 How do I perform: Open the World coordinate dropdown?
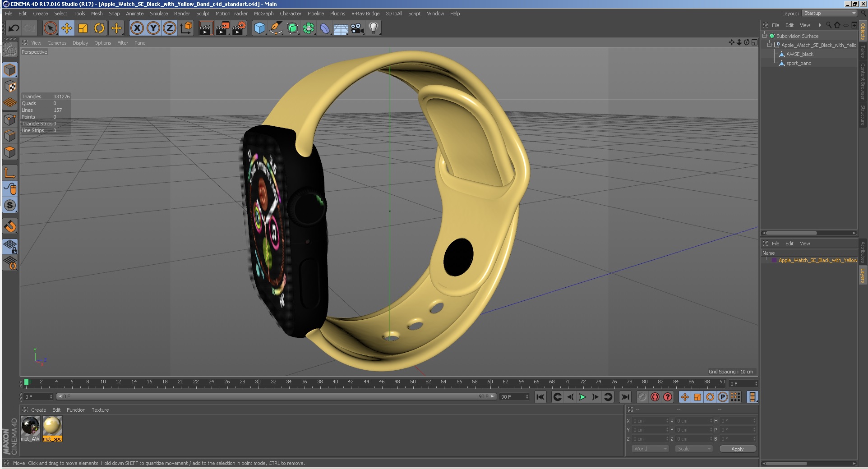tap(650, 449)
